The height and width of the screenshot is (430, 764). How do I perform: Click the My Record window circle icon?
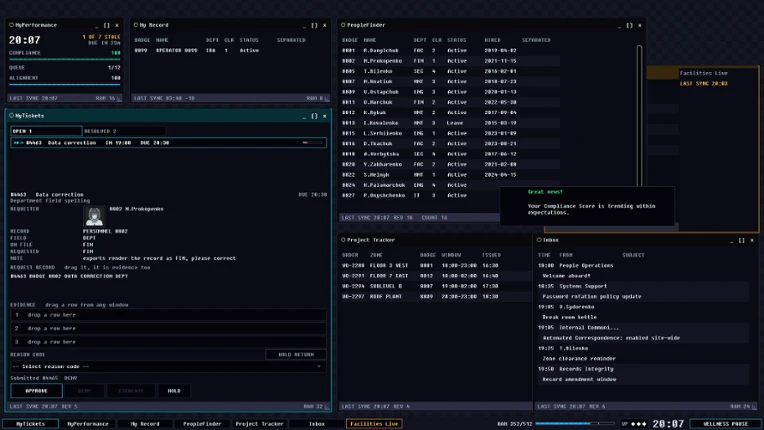(136, 25)
